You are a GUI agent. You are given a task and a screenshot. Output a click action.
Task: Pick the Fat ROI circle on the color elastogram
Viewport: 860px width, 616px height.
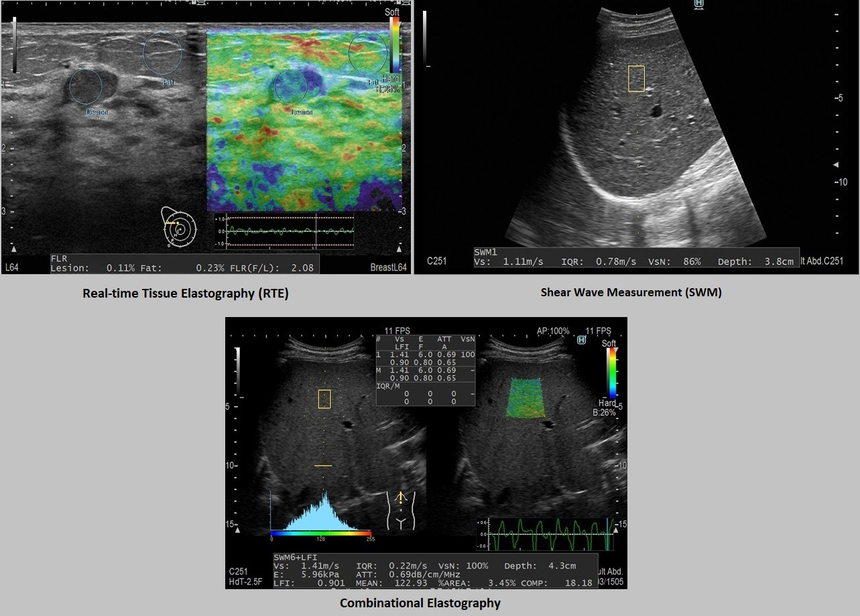click(x=368, y=52)
